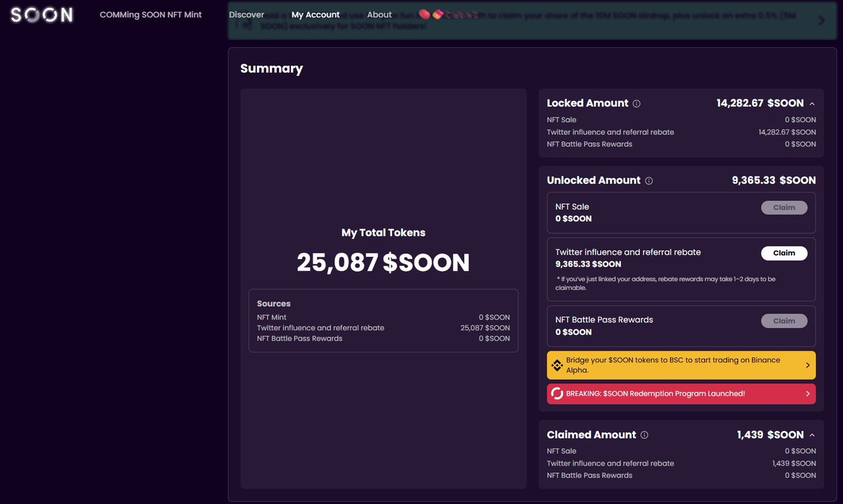Image resolution: width=843 pixels, height=504 pixels.
Task: Open COMMing SOON NFT Mint page
Action: [x=150, y=15]
